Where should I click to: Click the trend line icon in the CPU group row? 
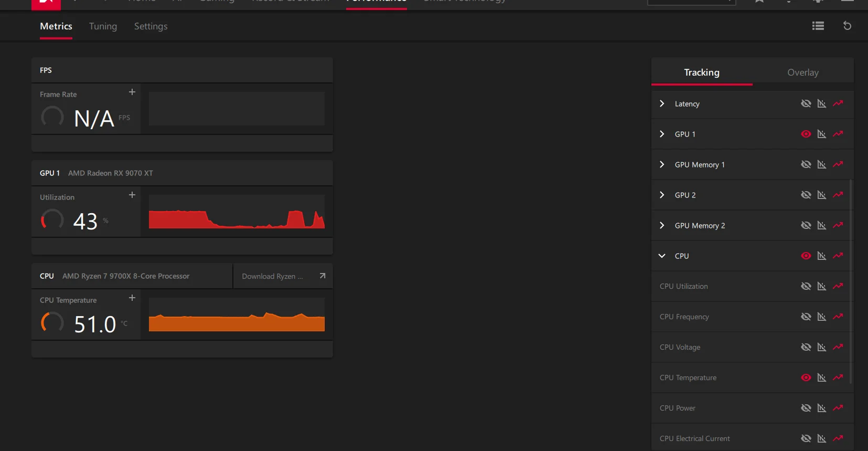(838, 256)
